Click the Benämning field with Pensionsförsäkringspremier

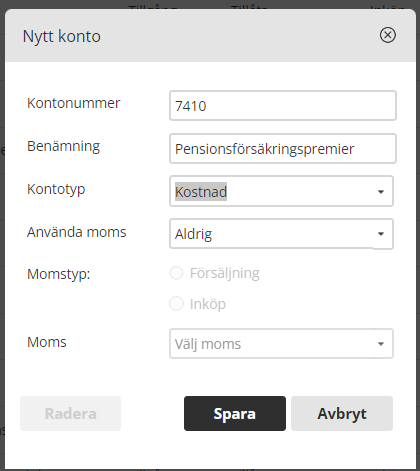[x=283, y=149]
